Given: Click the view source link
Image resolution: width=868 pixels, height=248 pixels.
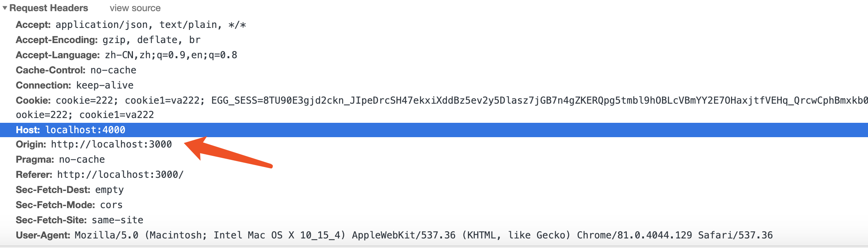Looking at the screenshot, I should [135, 8].
